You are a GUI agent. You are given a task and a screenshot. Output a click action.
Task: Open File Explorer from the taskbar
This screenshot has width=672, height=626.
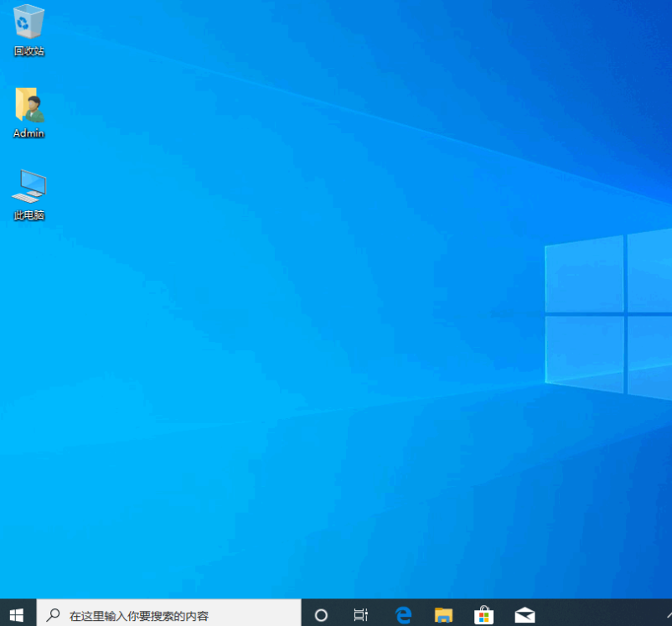coord(443,613)
